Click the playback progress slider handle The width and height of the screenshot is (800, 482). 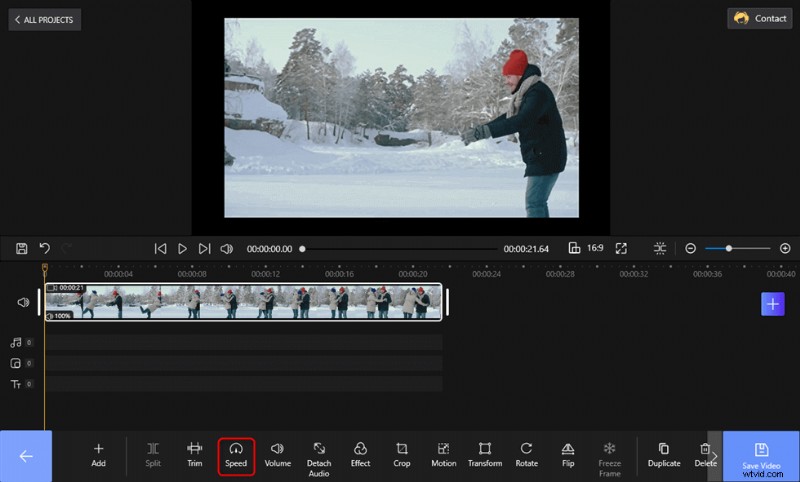click(302, 249)
